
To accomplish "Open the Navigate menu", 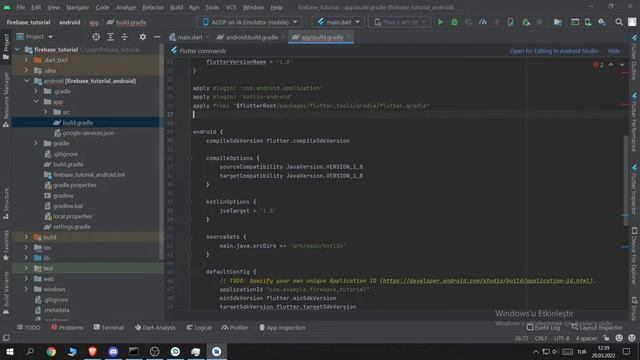I will 77,7.
